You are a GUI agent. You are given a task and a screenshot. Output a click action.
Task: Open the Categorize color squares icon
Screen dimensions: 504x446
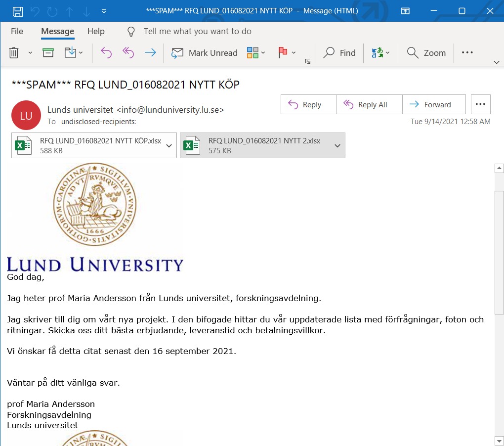tap(253, 53)
